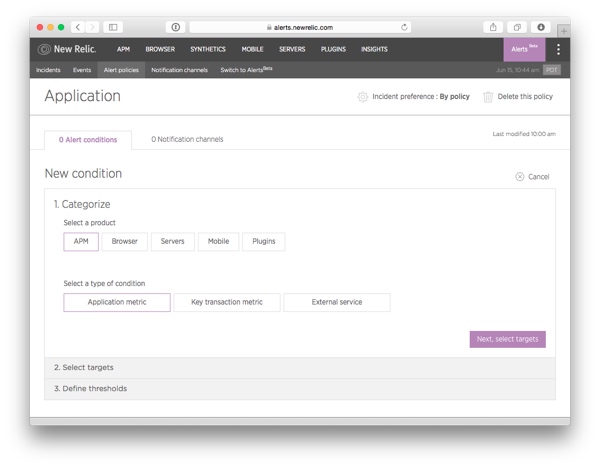Open the Safari share icon
This screenshot has height=468, width=600.
[493, 27]
